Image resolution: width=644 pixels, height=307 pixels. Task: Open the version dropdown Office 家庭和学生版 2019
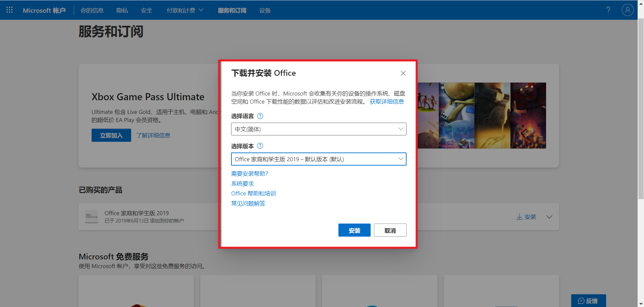(319, 159)
